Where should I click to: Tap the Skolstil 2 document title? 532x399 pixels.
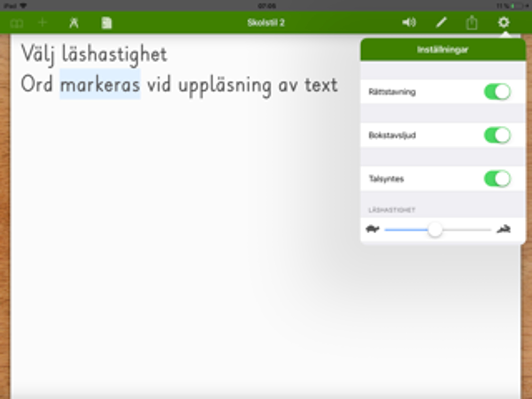tap(266, 23)
